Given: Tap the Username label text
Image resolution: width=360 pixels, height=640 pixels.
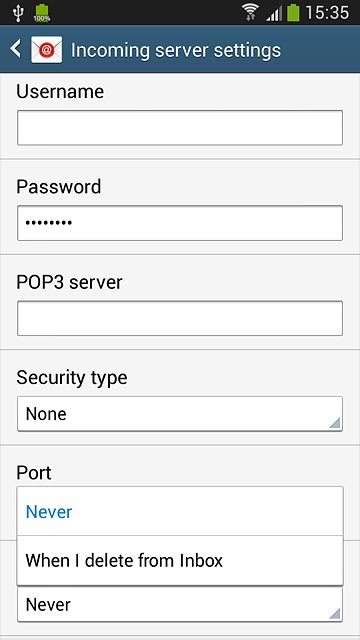Looking at the screenshot, I should click(x=60, y=91).
